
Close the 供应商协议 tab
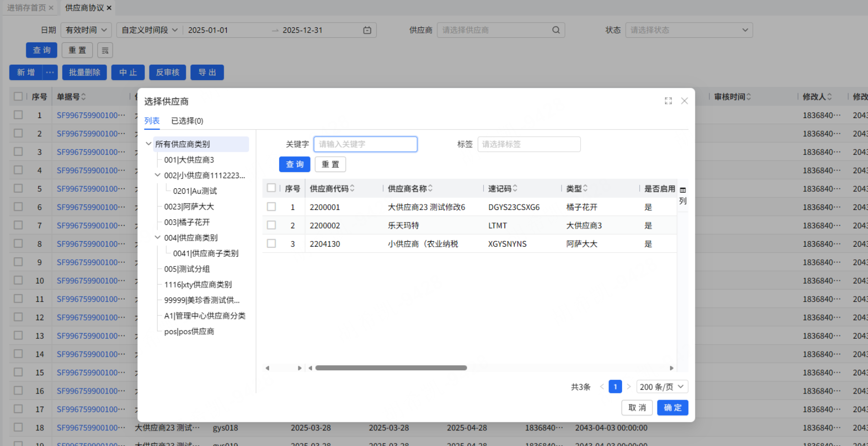coord(109,8)
